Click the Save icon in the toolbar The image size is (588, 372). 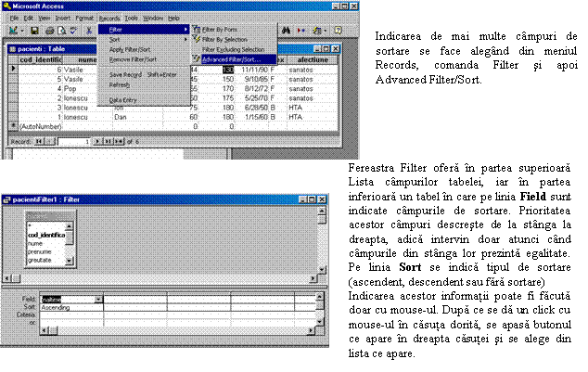click(34, 31)
